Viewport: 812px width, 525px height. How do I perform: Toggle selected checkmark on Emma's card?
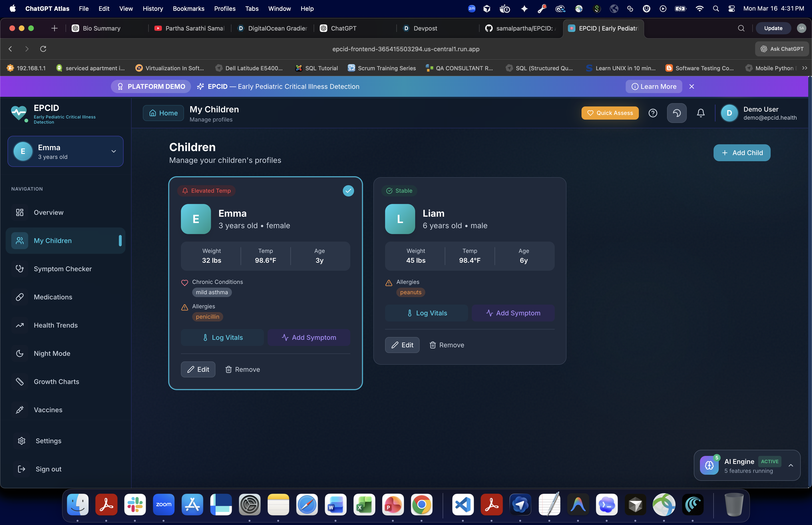(x=348, y=191)
